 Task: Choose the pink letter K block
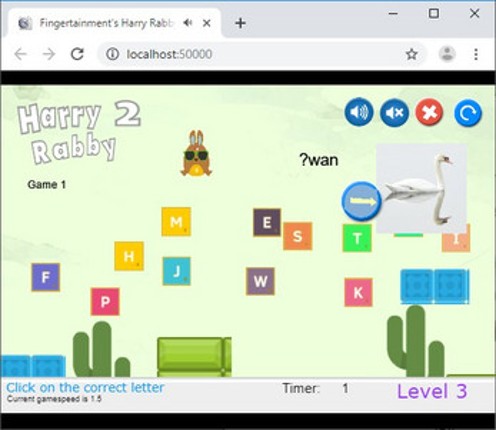pyautogui.click(x=358, y=293)
